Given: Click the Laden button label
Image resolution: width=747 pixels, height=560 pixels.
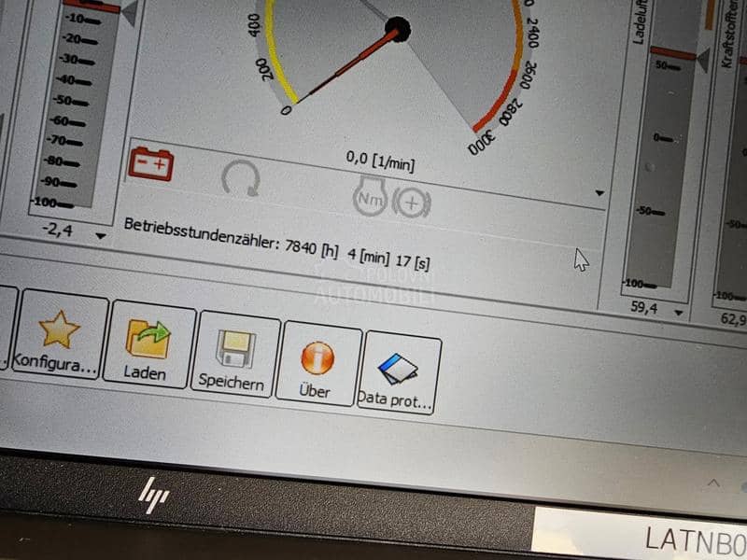Looking at the screenshot, I should [x=145, y=373].
